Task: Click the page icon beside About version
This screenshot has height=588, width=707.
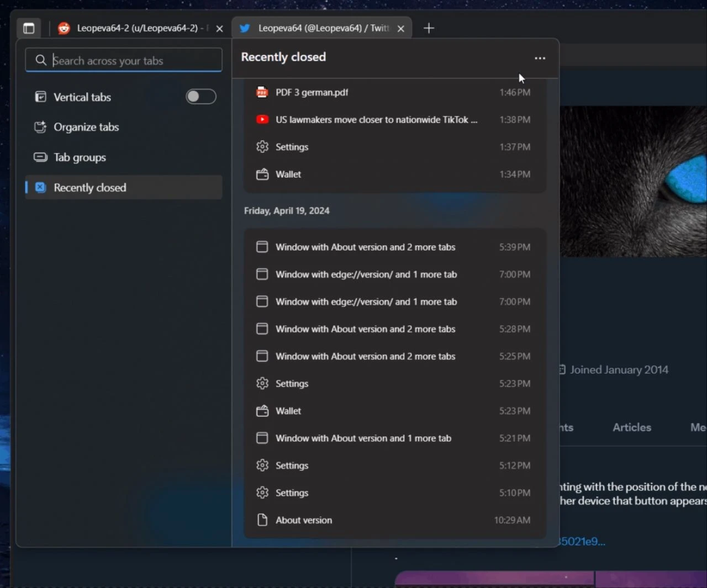Action: (x=262, y=520)
